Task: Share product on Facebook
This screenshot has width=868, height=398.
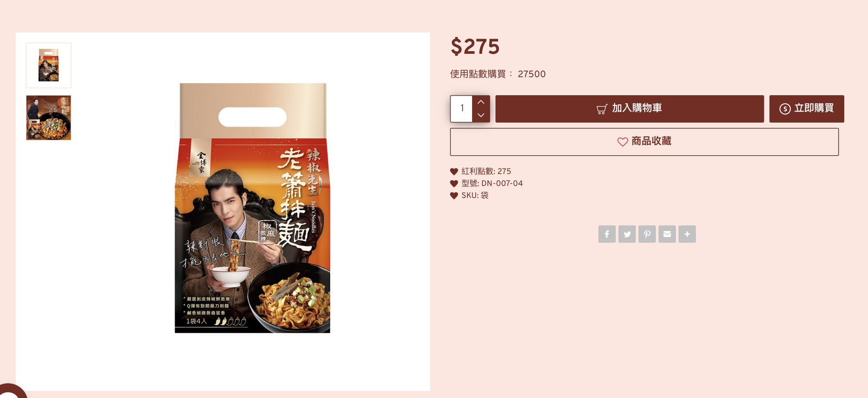Action: (x=607, y=234)
